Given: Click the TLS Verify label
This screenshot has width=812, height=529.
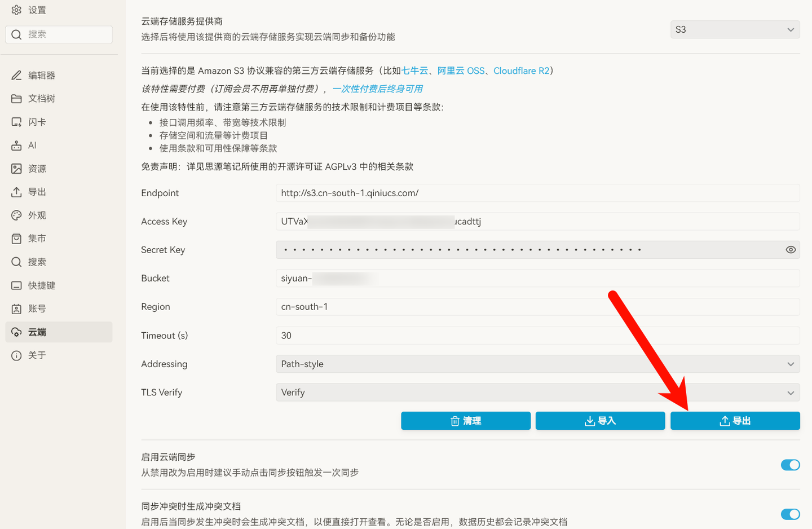Looking at the screenshot, I should point(162,393).
